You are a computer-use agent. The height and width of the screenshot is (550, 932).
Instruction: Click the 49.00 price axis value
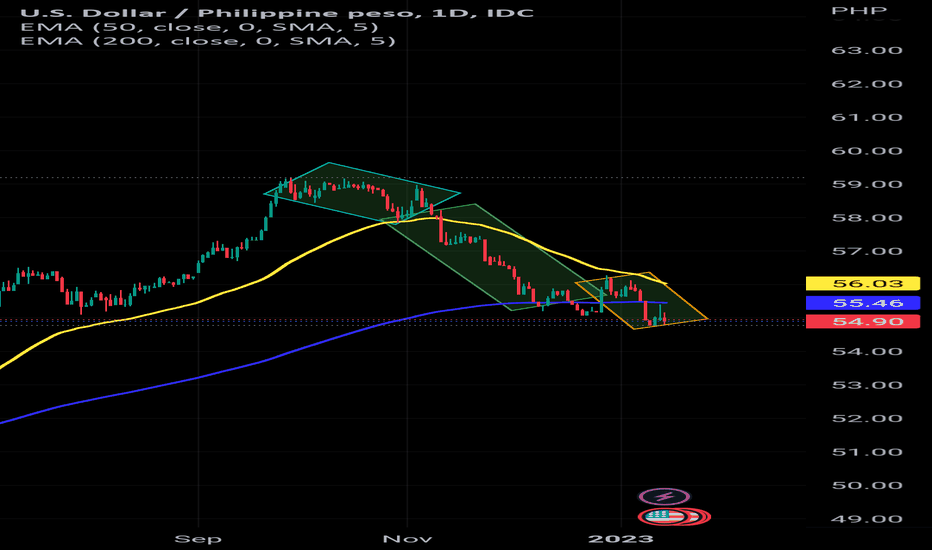(867, 519)
